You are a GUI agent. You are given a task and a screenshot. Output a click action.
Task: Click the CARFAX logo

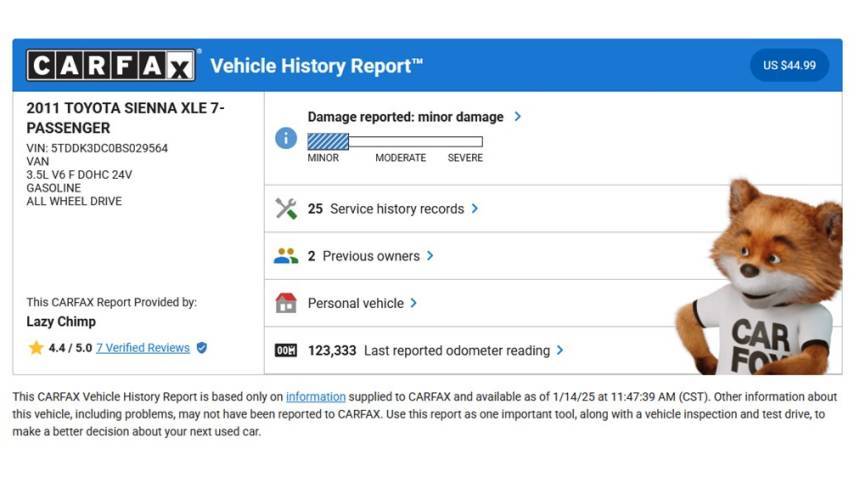(x=111, y=65)
